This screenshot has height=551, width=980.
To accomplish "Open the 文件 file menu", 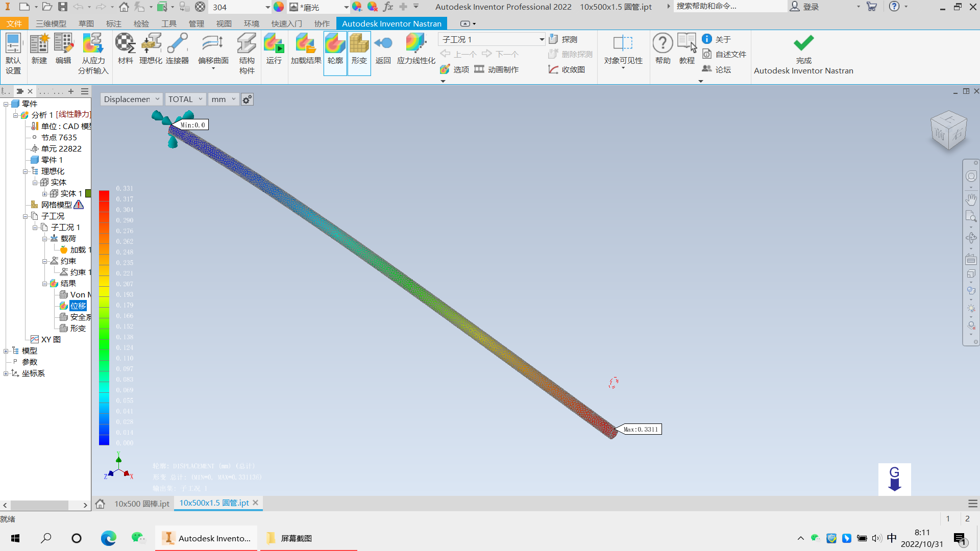I will point(14,24).
